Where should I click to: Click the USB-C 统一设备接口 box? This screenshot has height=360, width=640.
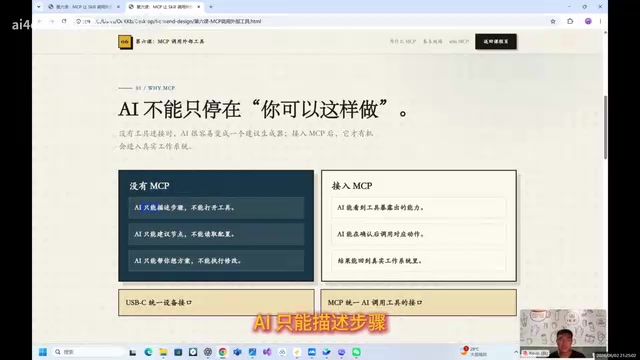pos(216,302)
